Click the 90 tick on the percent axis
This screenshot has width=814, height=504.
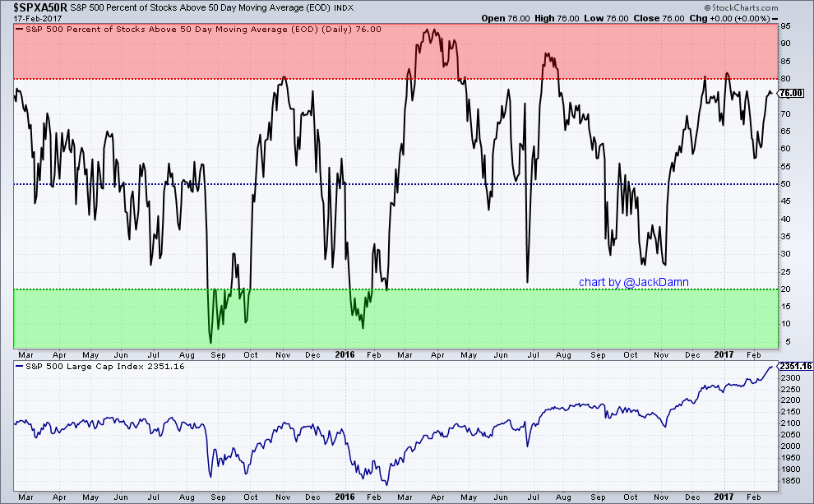(785, 44)
